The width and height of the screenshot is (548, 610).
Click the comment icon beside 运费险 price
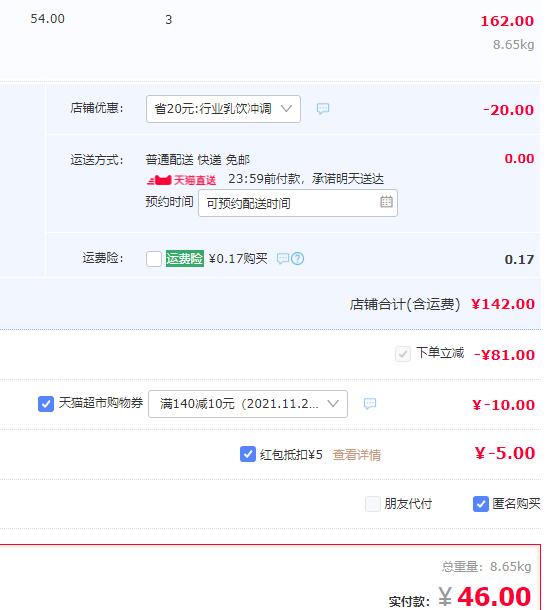(283, 258)
